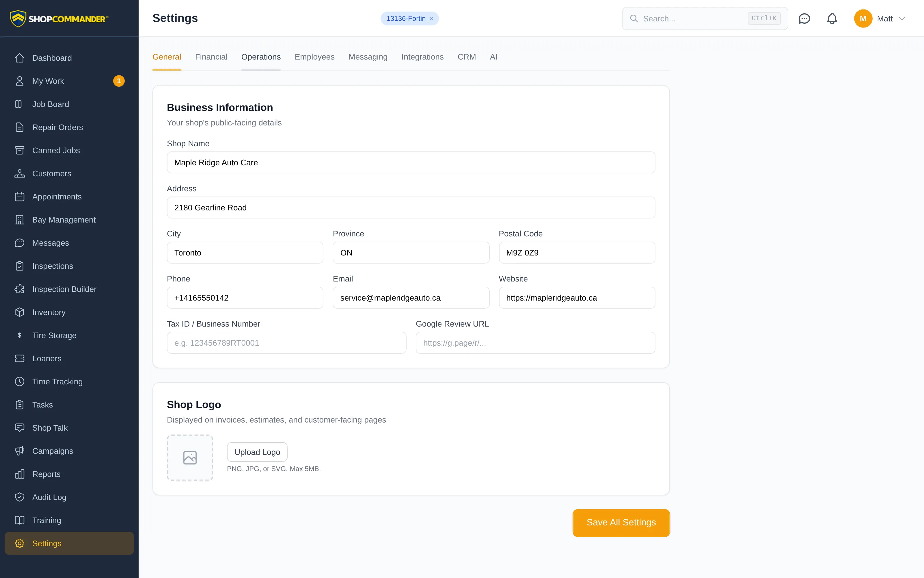Switch to the Employees tab

315,57
